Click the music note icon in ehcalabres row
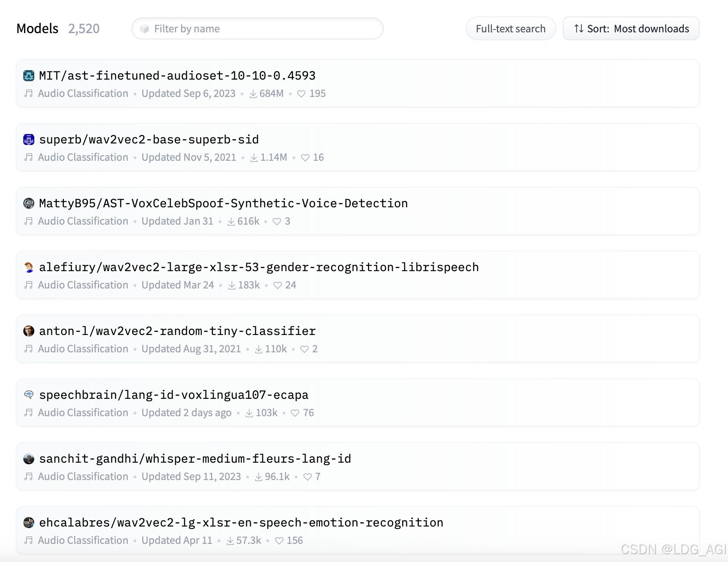 [x=28, y=540]
